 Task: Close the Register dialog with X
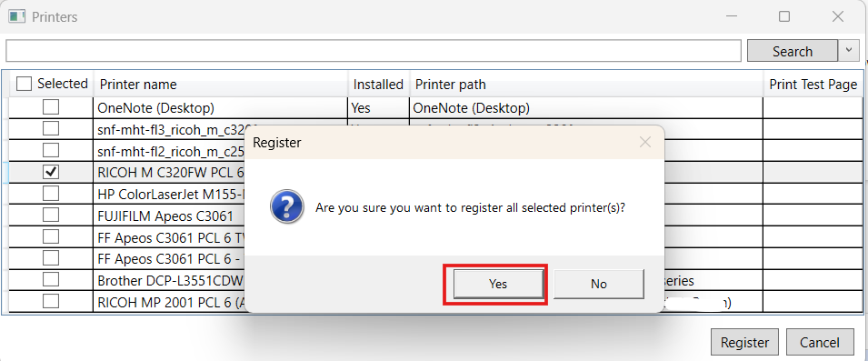[x=645, y=142]
